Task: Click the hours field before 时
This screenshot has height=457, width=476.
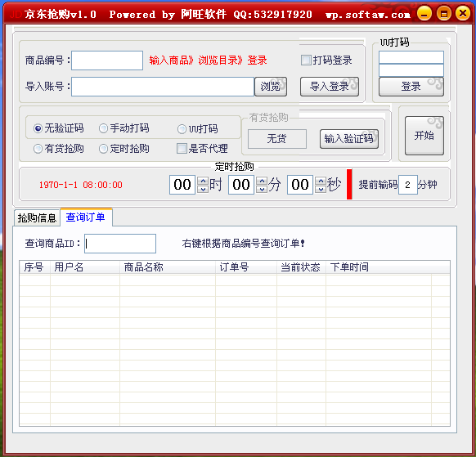Action: pyautogui.click(x=182, y=185)
